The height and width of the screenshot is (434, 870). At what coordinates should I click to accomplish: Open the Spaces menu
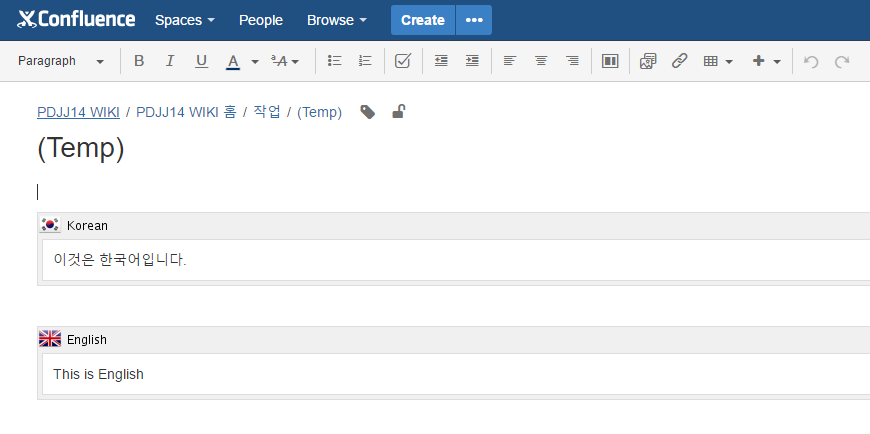click(184, 20)
